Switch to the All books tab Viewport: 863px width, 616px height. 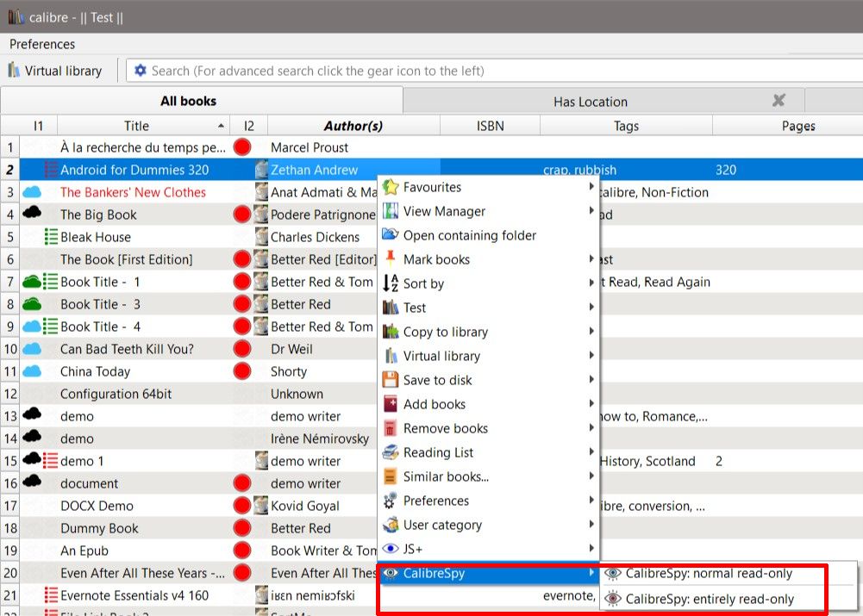tap(202, 101)
